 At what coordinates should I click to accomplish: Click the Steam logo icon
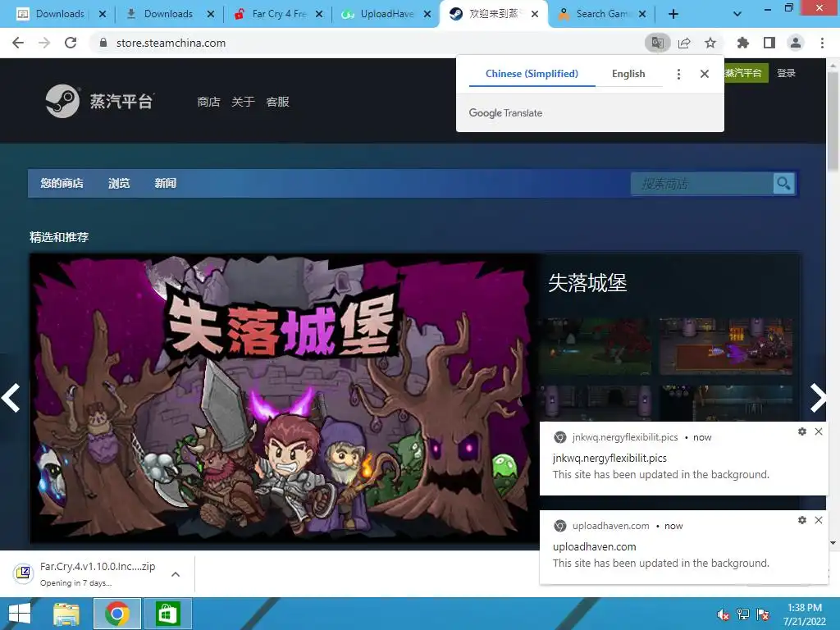pos(62,101)
